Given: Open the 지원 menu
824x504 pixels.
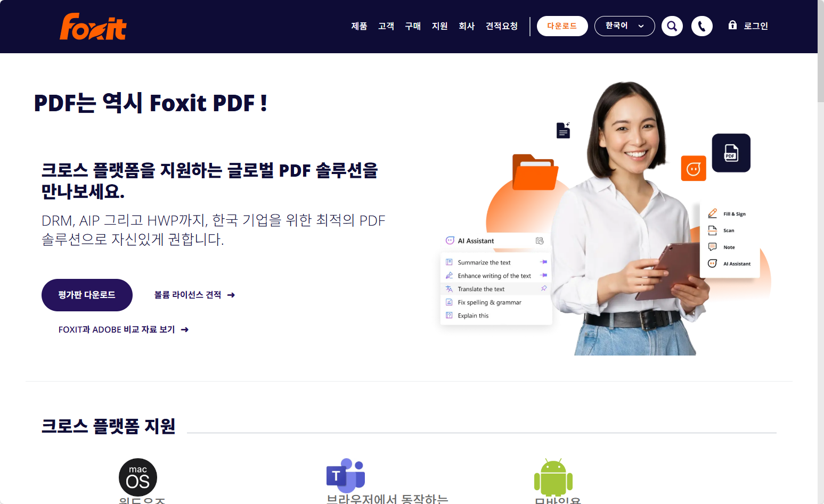Looking at the screenshot, I should click(440, 26).
